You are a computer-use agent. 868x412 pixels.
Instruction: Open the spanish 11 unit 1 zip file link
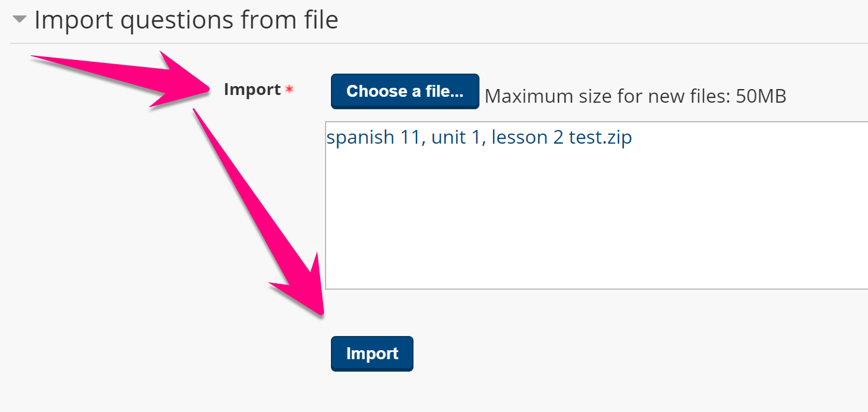click(x=479, y=138)
